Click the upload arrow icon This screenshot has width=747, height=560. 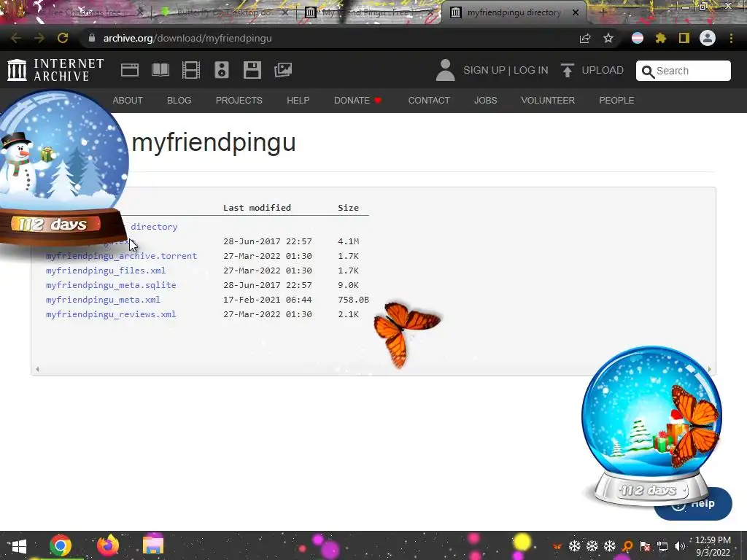[567, 71]
